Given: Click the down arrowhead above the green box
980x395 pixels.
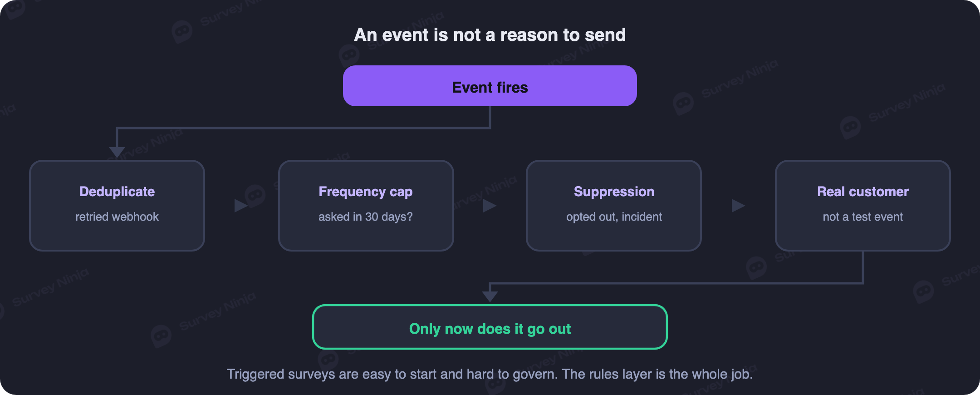Looking at the screenshot, I should tap(490, 296).
